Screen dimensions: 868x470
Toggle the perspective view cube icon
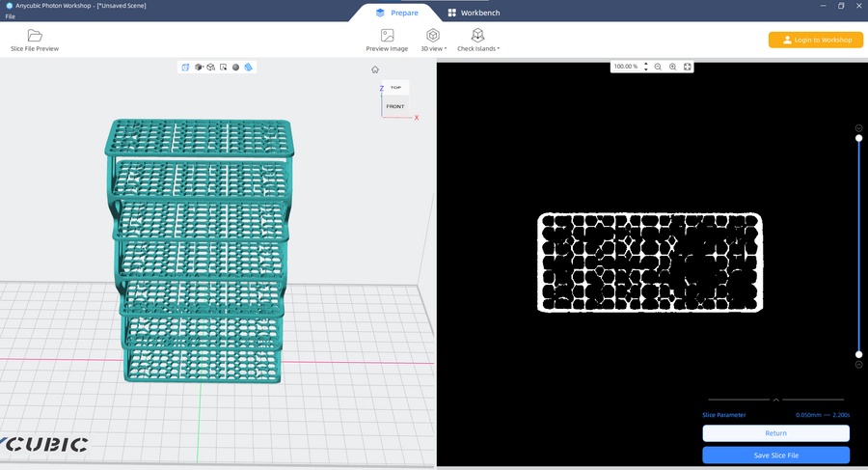185,68
